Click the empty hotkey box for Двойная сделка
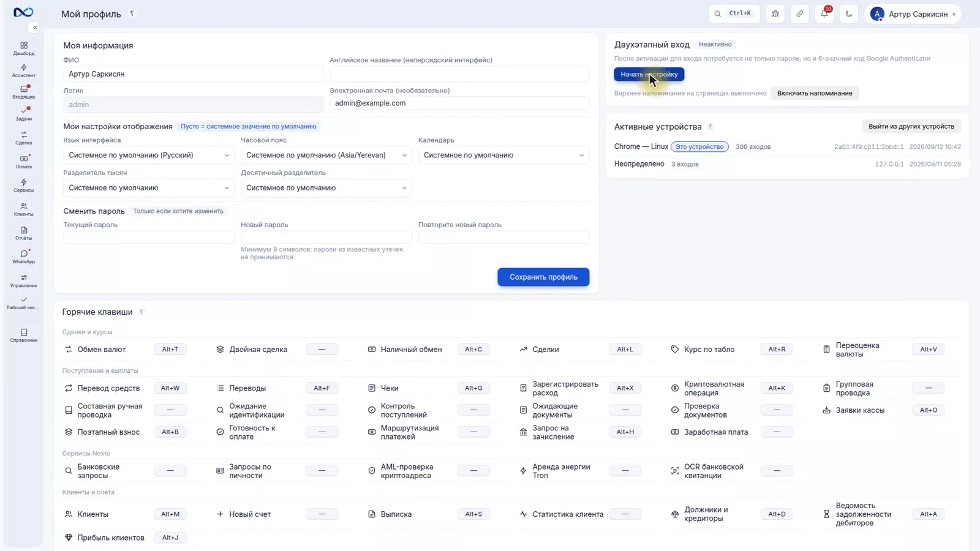Screen dimensions: 980x551 tap(322, 349)
